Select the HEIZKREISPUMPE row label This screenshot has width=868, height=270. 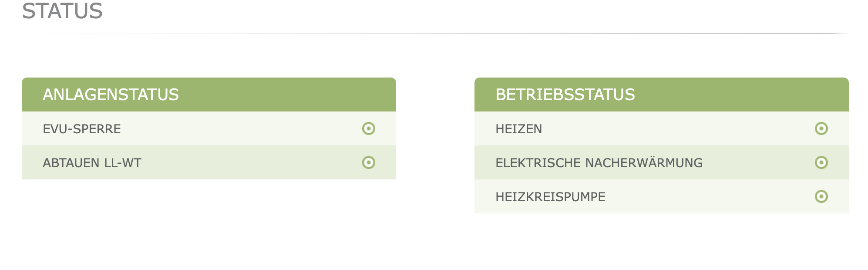(x=550, y=197)
